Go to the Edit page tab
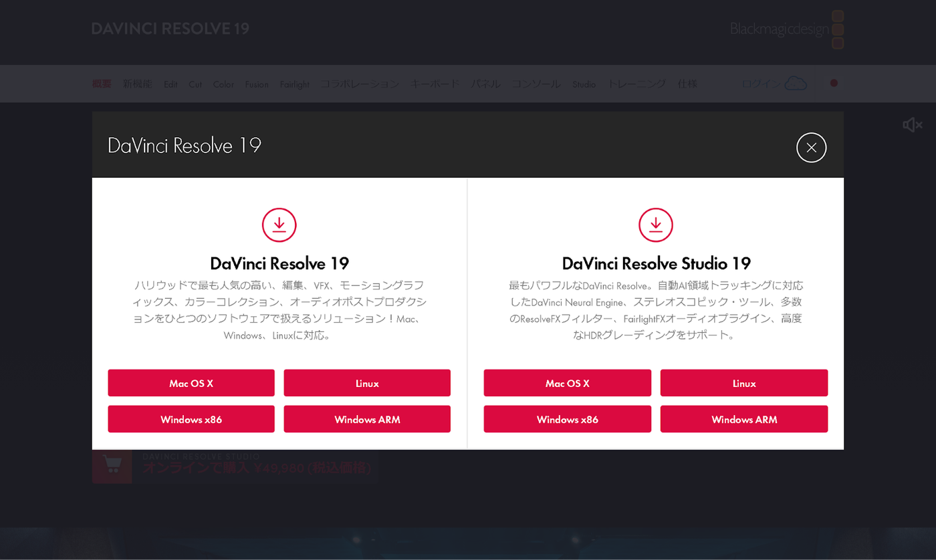 click(x=170, y=84)
